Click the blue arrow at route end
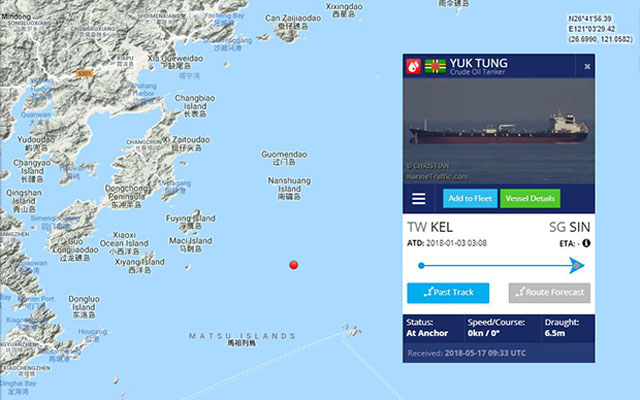Viewport: 640px width, 400px height. [x=577, y=266]
